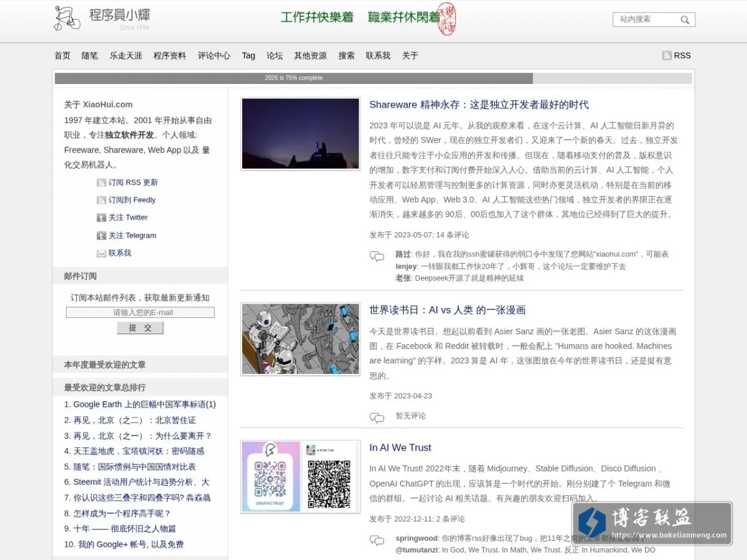
Task: Click the night sky article thumbnail
Action: pos(301,133)
